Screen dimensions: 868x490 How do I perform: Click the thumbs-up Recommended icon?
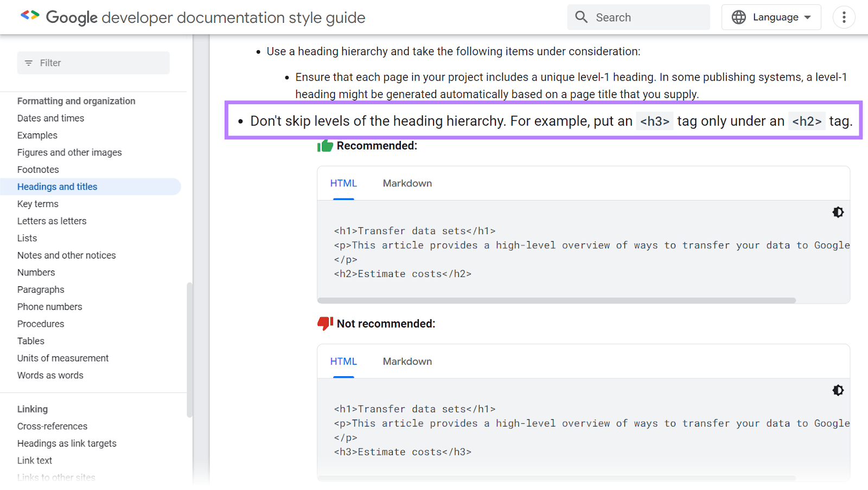coord(325,146)
